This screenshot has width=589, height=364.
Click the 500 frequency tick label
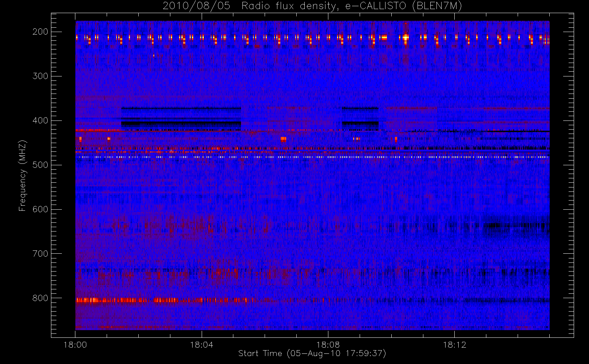(x=40, y=165)
